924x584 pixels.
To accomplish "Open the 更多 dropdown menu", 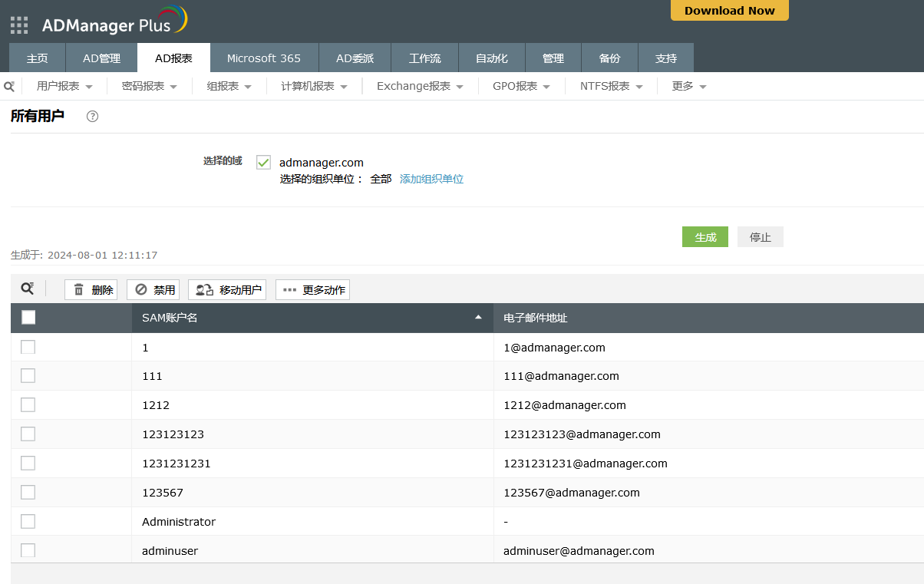I will [688, 87].
